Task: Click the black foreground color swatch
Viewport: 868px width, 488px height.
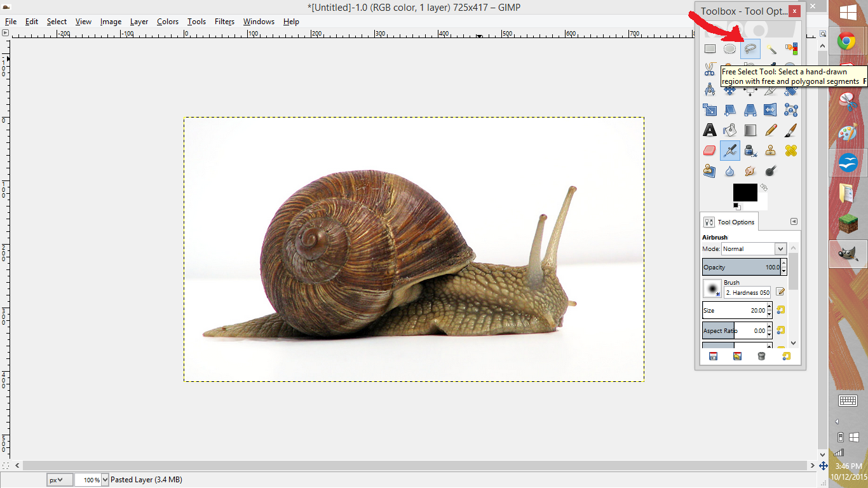Action: click(x=745, y=193)
